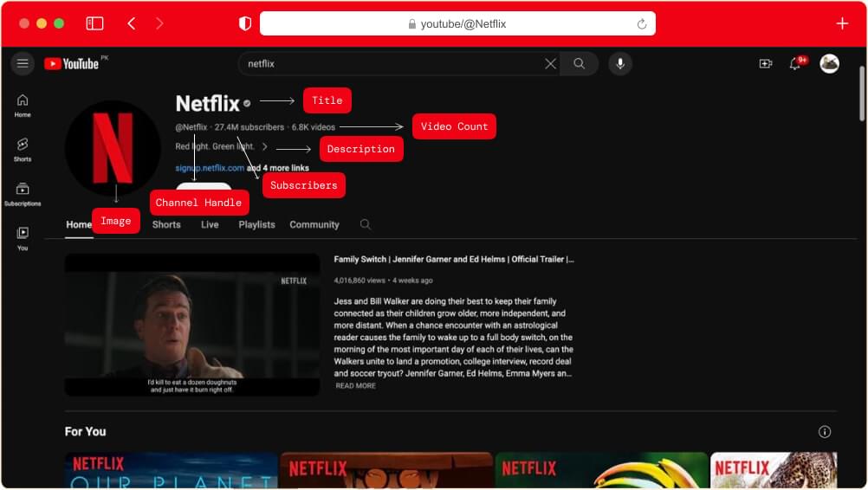
Task: Reload the page in the address bar
Action: [x=642, y=23]
